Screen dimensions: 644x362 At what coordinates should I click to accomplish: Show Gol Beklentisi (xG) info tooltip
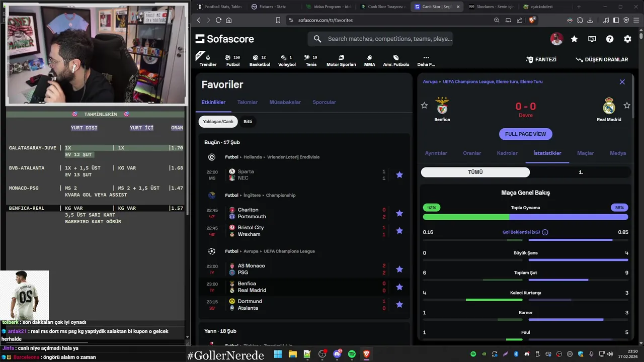point(545,232)
